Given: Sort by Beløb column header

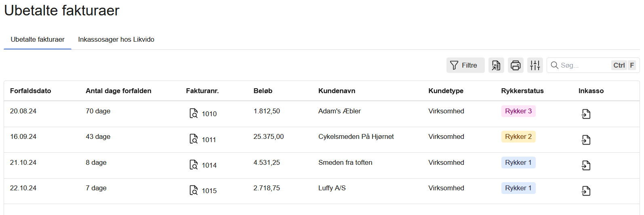Looking at the screenshot, I should [x=263, y=91].
